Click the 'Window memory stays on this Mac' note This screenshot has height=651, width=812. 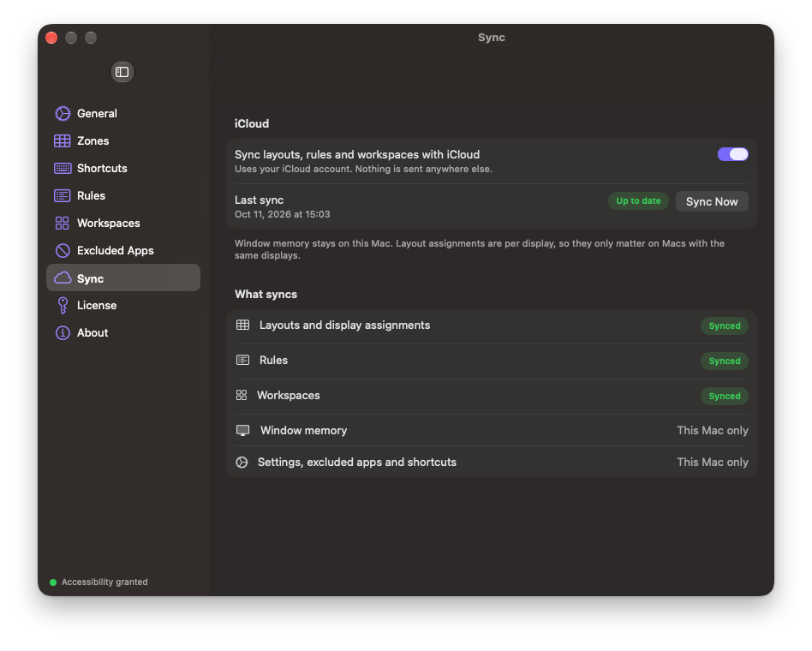coord(480,249)
